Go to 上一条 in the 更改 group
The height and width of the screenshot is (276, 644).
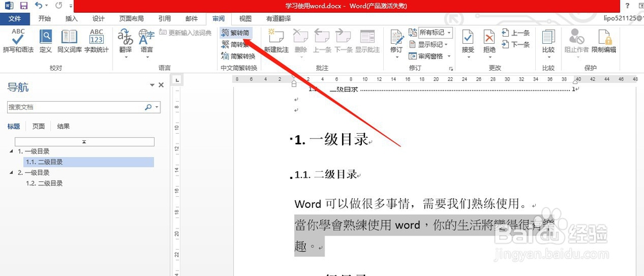tap(516, 33)
